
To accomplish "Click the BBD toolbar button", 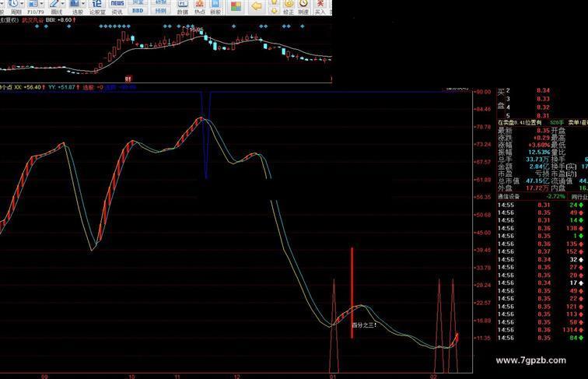I will 138,11.
